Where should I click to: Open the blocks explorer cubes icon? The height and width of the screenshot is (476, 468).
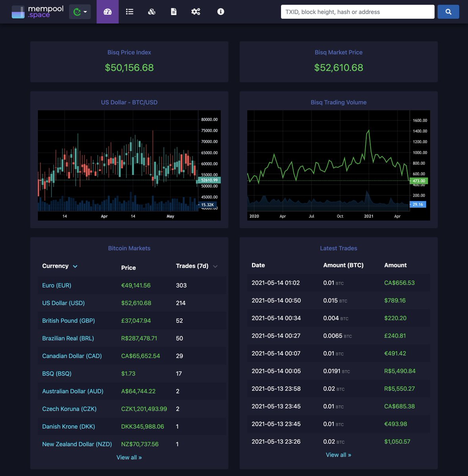pyautogui.click(x=151, y=12)
